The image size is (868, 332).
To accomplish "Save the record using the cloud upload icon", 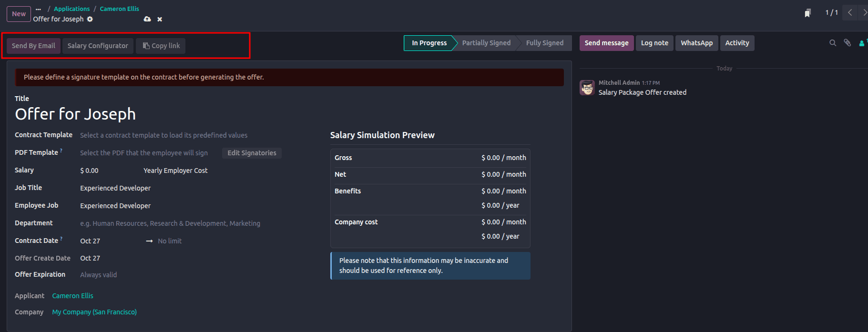I will tap(147, 19).
